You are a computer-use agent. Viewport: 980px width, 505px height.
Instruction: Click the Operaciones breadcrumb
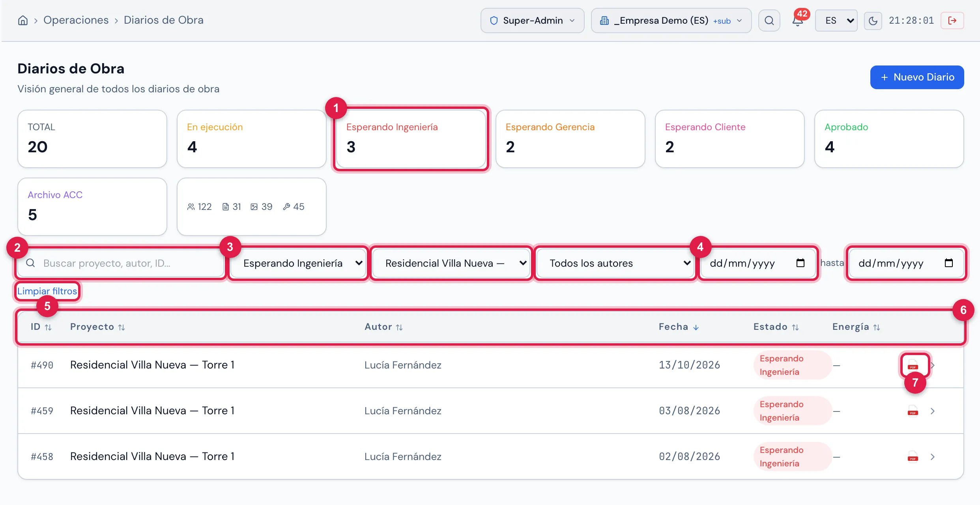tap(76, 20)
